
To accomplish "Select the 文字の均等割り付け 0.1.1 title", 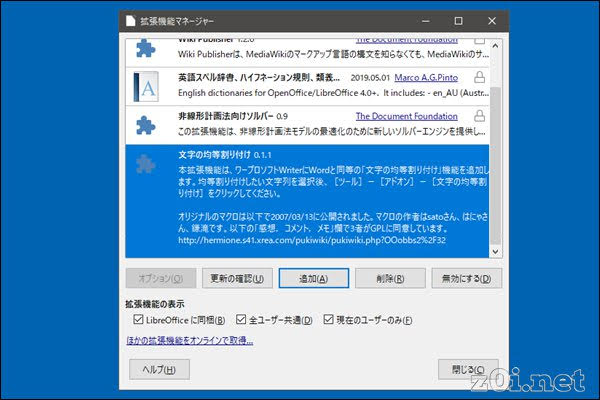I will [x=225, y=155].
